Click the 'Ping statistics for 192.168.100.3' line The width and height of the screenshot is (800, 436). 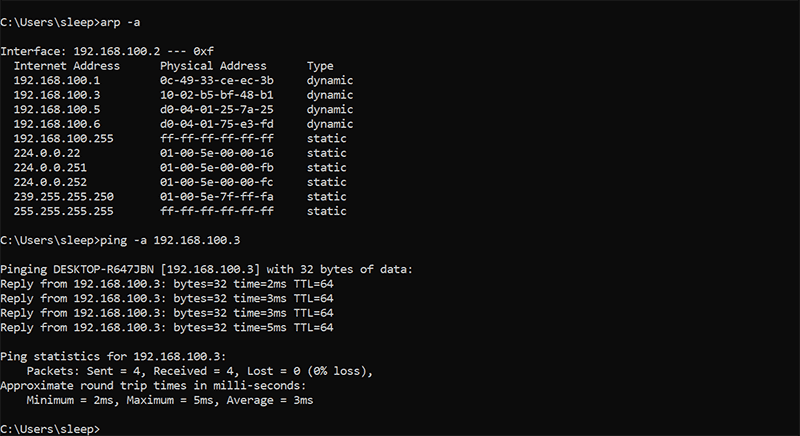pyautogui.click(x=113, y=356)
